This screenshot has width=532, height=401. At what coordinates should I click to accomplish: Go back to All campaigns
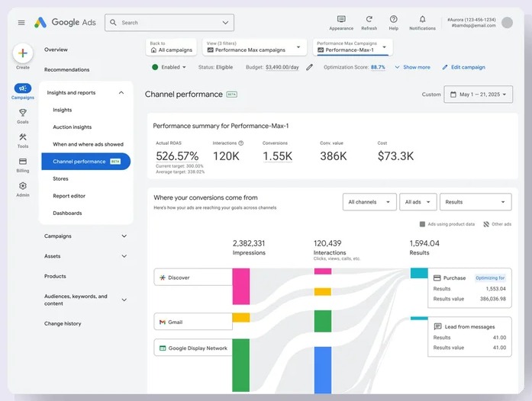[x=171, y=47]
